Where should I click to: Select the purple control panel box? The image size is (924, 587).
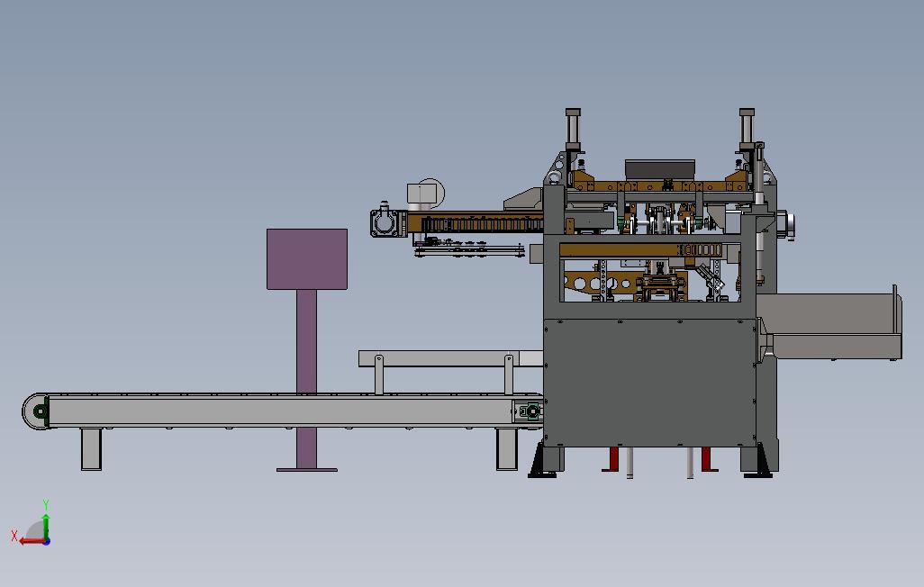pyautogui.click(x=307, y=259)
